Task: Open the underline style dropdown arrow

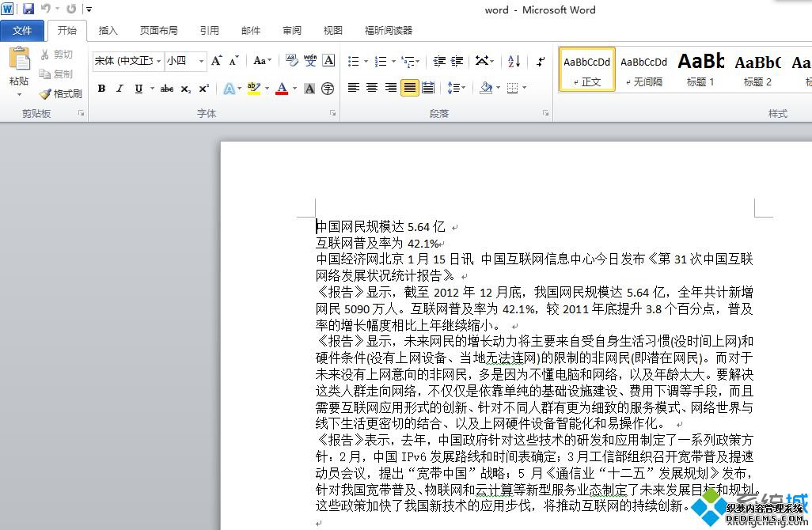Action: pyautogui.click(x=152, y=89)
